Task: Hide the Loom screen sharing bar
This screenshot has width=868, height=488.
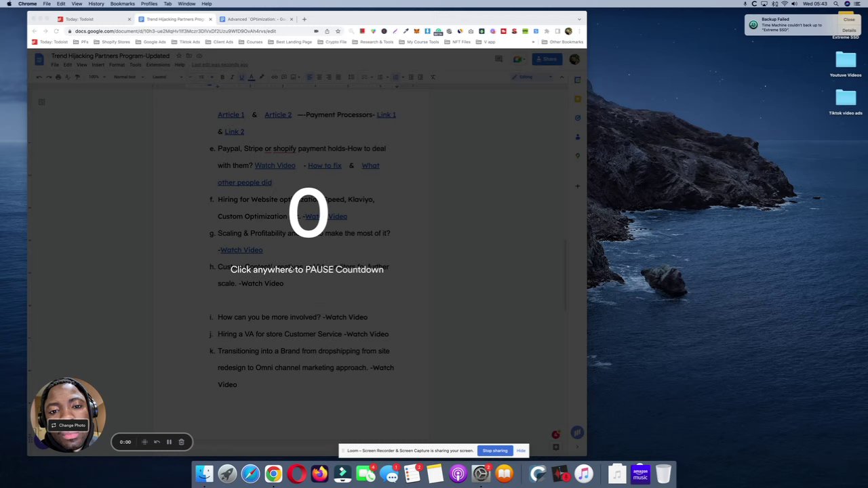Action: pyautogui.click(x=521, y=451)
